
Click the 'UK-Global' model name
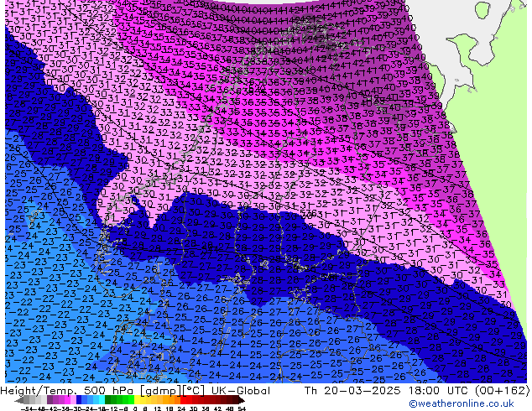[x=240, y=391]
